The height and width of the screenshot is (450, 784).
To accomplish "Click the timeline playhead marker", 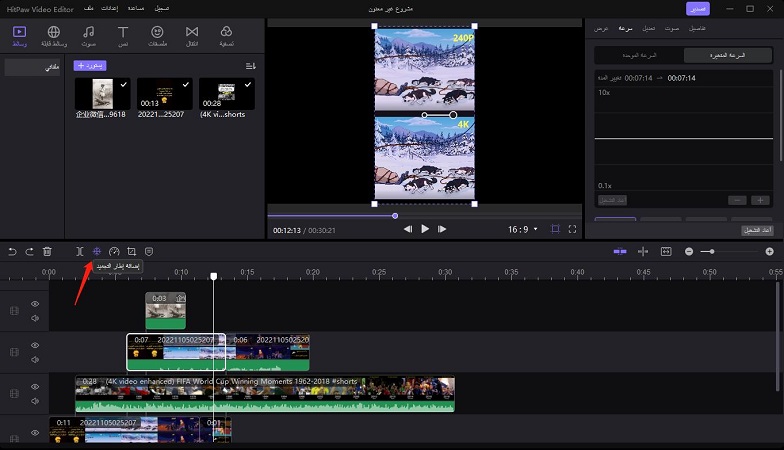I will tap(214, 276).
